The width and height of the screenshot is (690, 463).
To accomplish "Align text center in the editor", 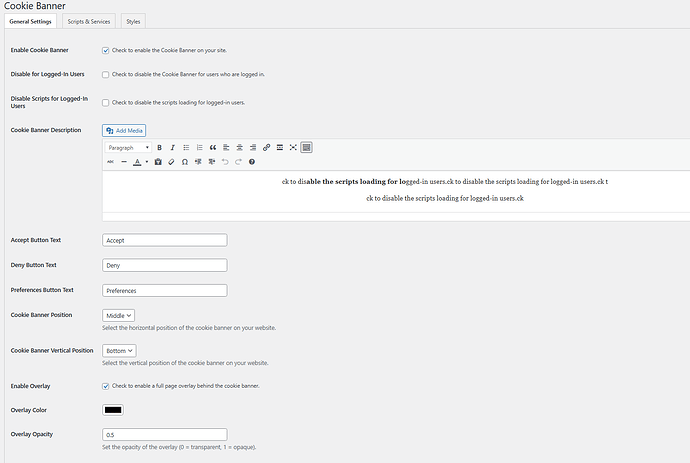I will tap(239, 148).
